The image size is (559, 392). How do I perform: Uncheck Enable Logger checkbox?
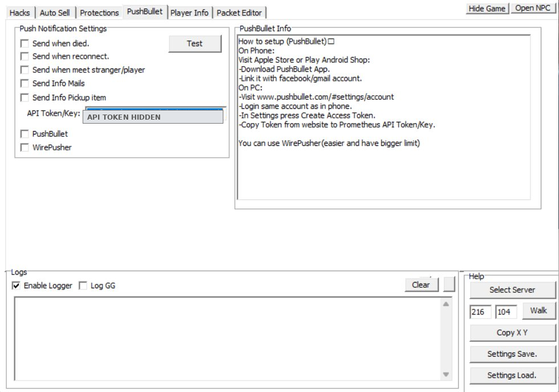pyautogui.click(x=16, y=285)
